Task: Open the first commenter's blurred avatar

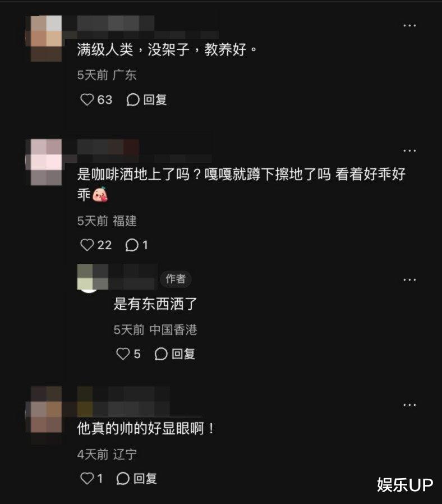Action: point(46,39)
